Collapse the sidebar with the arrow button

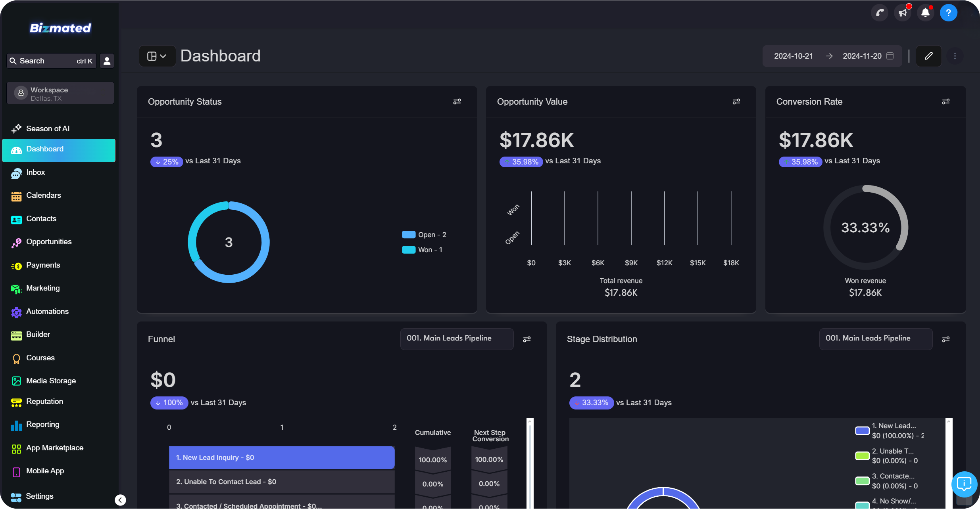coord(120,500)
